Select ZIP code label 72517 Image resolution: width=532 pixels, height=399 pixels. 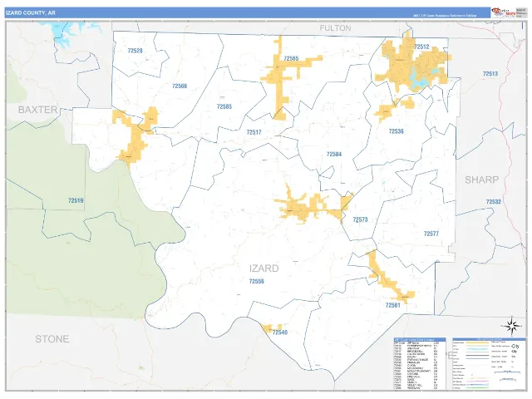point(254,132)
